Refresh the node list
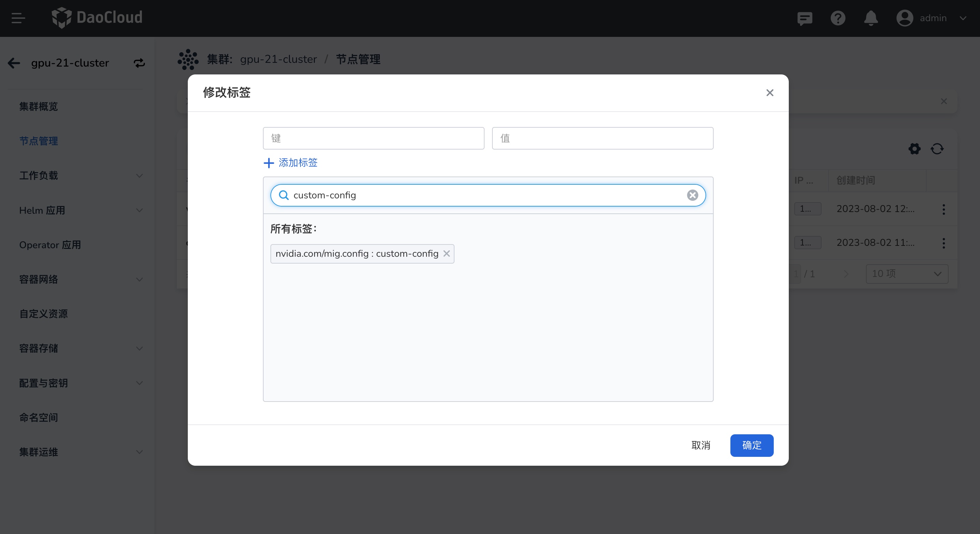 point(937,149)
